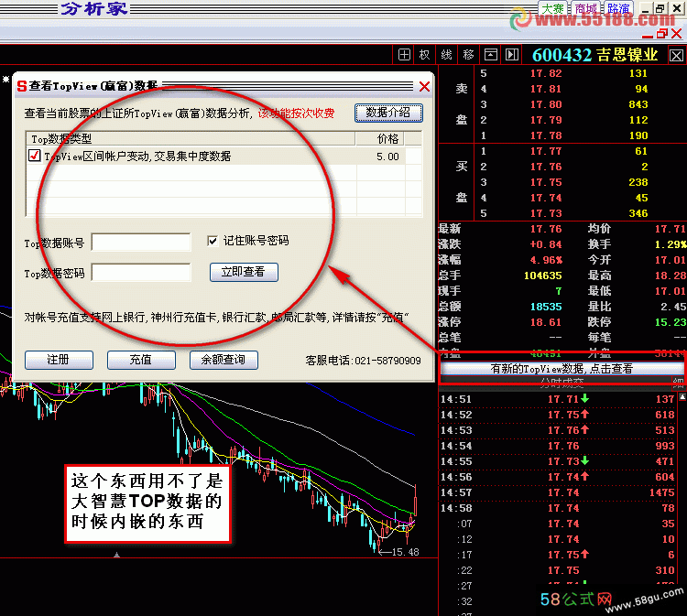Click buy level 1 price 17.77
Screen dimensions: 687x616
tap(546, 151)
